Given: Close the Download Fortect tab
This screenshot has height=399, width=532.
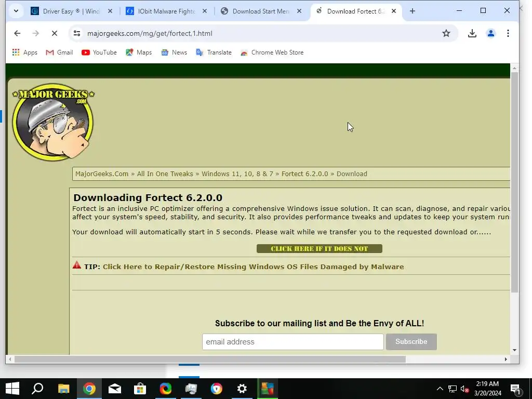Looking at the screenshot, I should click(394, 11).
